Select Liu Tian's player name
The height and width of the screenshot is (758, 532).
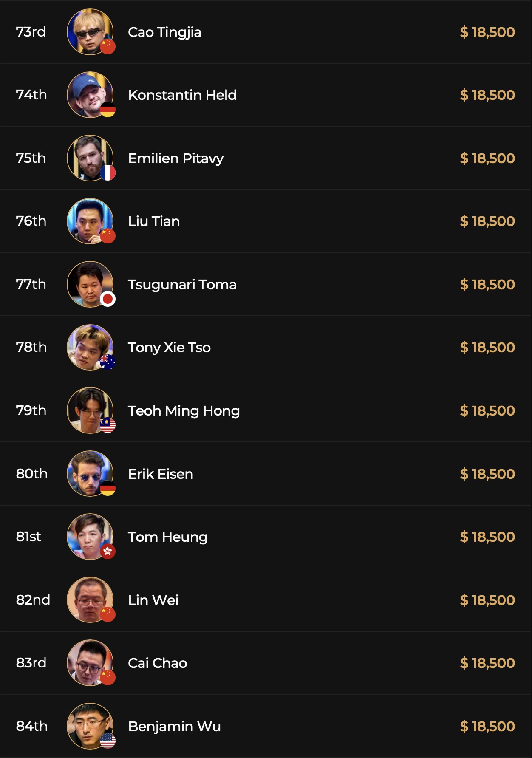point(154,221)
